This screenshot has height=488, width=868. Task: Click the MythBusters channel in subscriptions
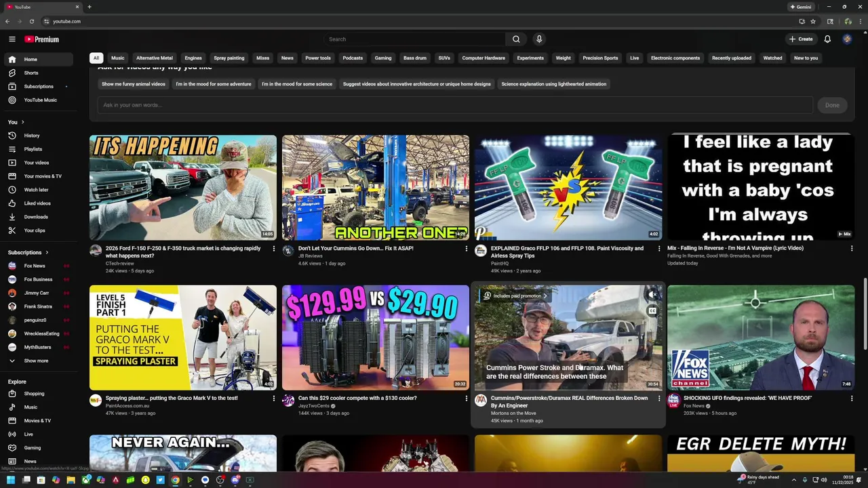(39, 347)
